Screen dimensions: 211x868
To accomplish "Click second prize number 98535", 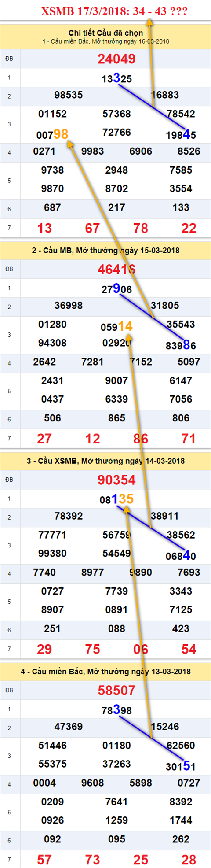I will [68, 95].
